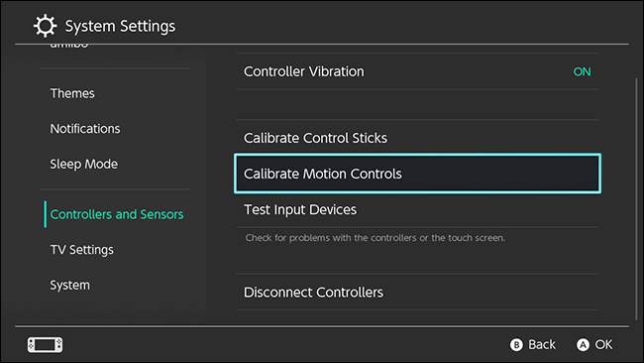This screenshot has height=363, width=644.
Task: Open the System category
Action: [x=69, y=285]
